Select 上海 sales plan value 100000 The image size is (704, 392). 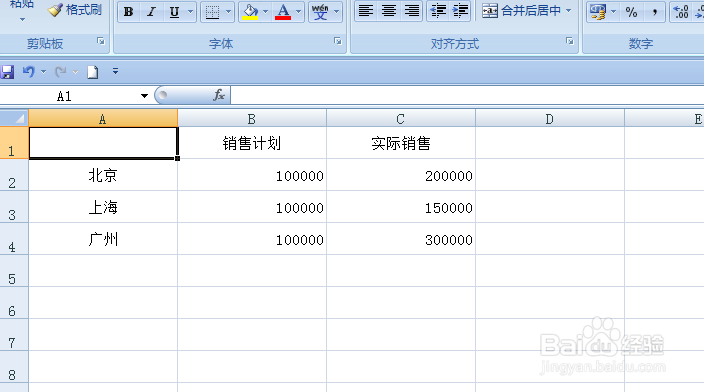click(252, 207)
